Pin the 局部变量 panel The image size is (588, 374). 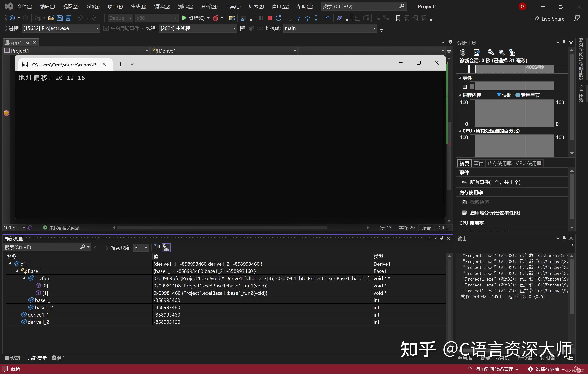click(x=441, y=238)
